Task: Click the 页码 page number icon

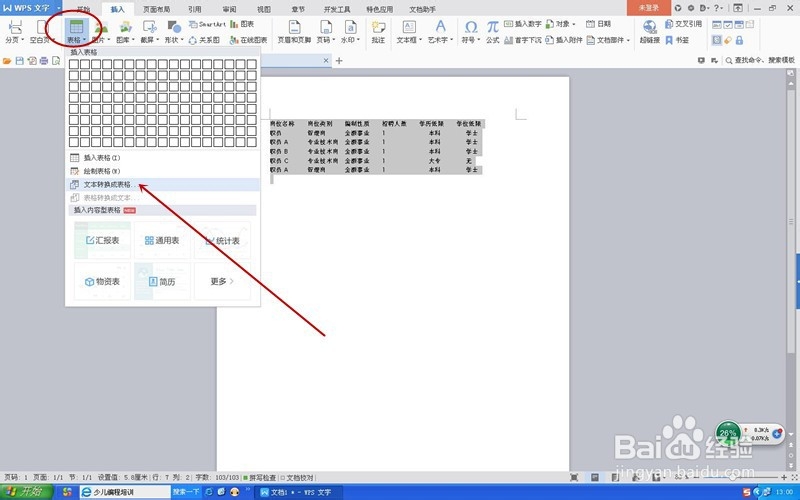Action: [326, 31]
